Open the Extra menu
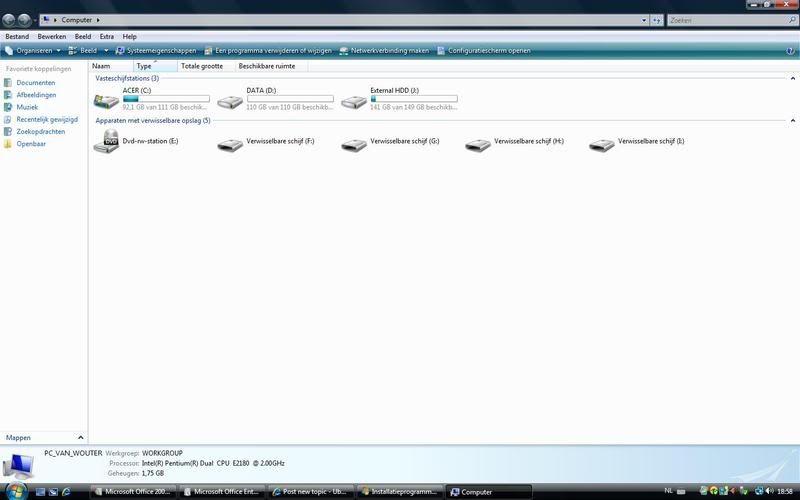Viewport: 800px width, 500px height. (107, 36)
